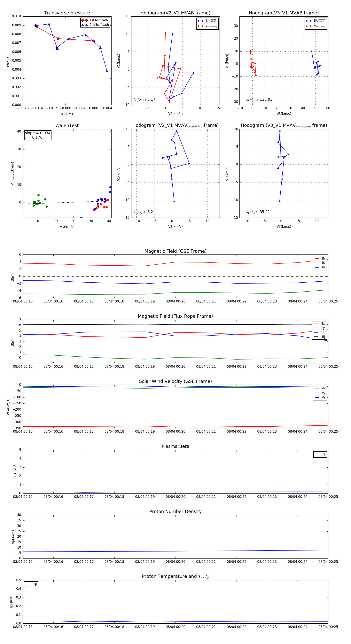This screenshot has width=351, height=644.
Task: Click the 'V_A(km/s)' x-axis label under WalenTest
Action: point(67,227)
